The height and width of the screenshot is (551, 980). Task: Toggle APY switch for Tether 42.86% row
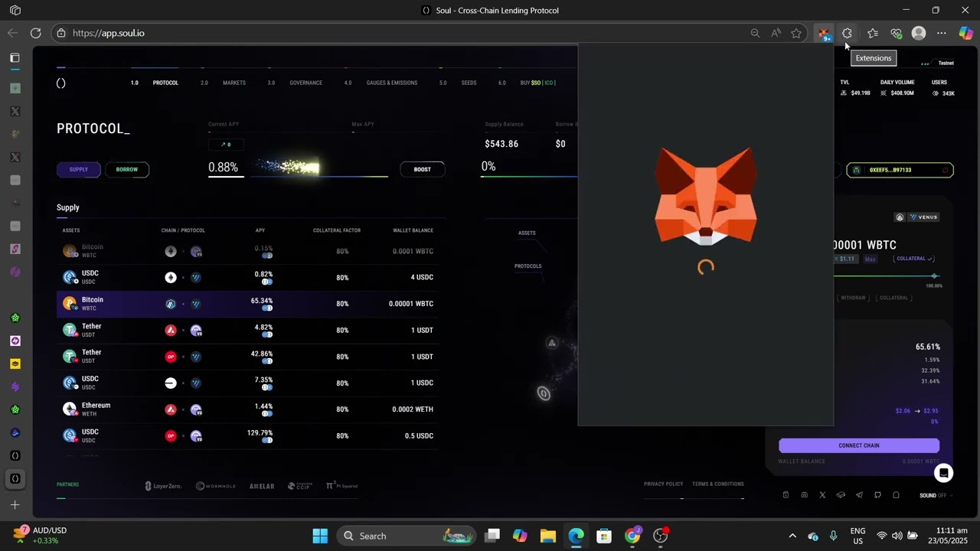pyautogui.click(x=267, y=361)
